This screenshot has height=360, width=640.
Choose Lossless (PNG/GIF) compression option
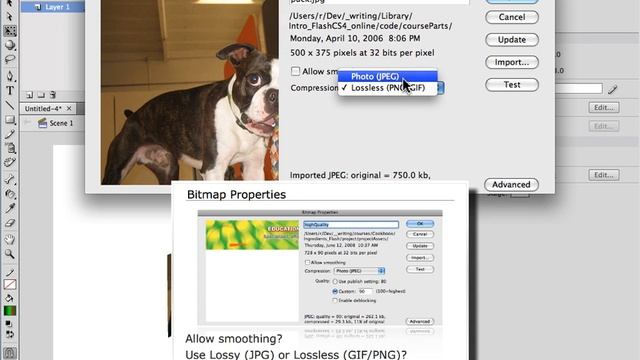point(388,88)
